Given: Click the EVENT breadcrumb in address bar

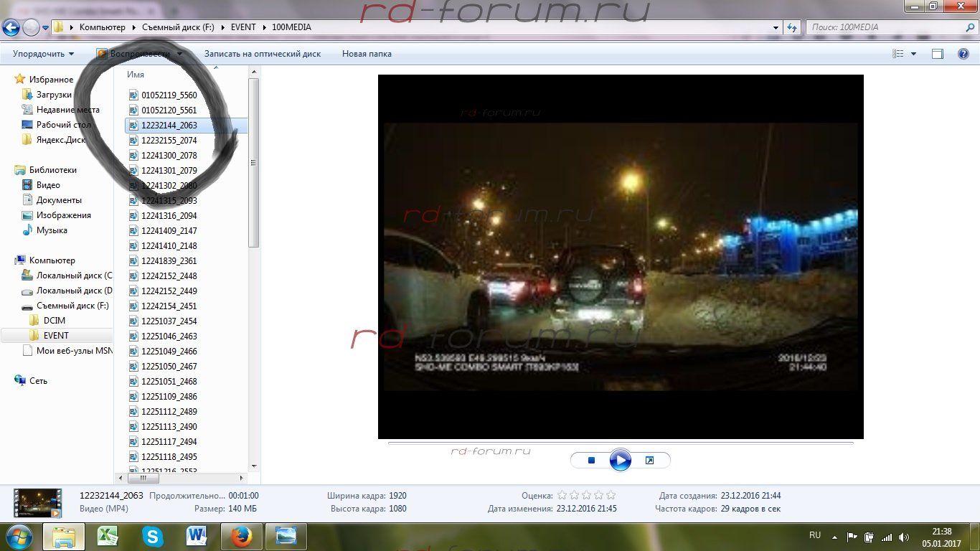Looking at the screenshot, I should point(243,27).
